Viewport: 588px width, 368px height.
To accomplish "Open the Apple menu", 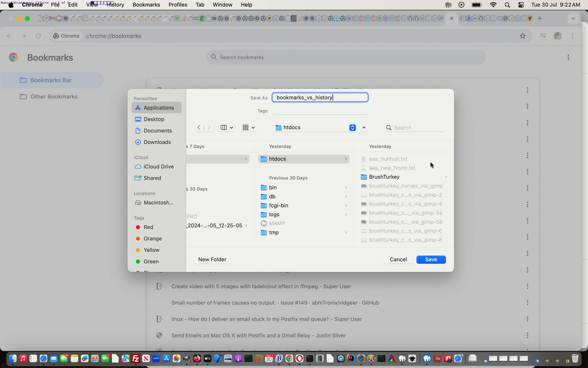I will click(11, 5).
